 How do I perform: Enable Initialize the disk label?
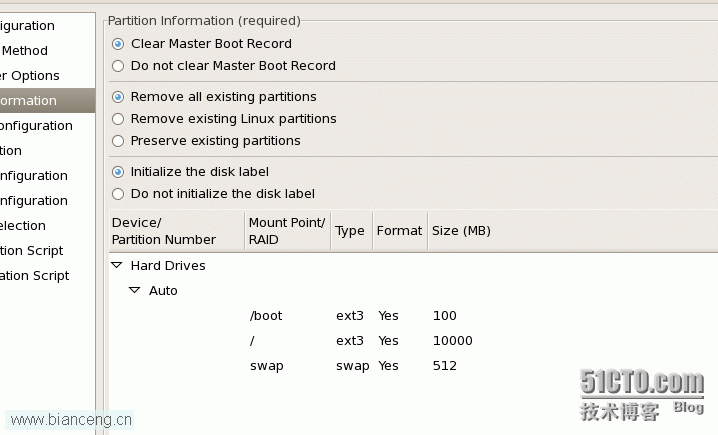(118, 172)
